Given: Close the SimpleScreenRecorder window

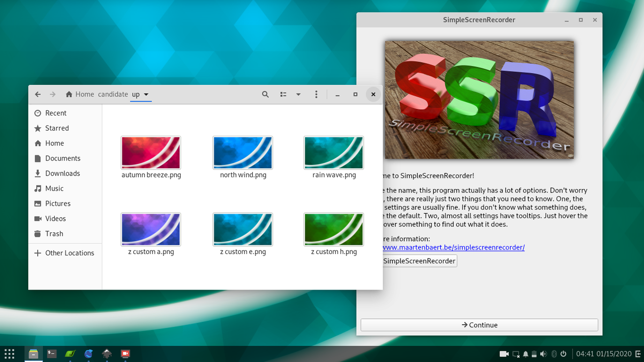Looking at the screenshot, I should coord(595,20).
